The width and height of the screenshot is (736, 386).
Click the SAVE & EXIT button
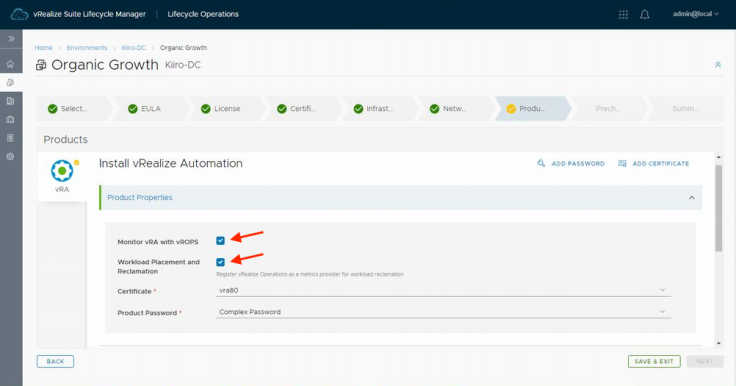point(654,361)
